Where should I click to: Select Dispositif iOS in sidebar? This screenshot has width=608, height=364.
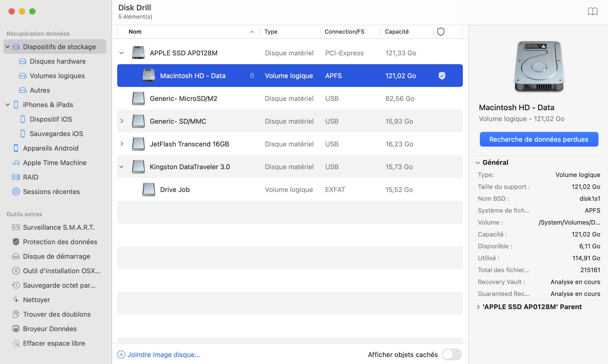coord(46,119)
